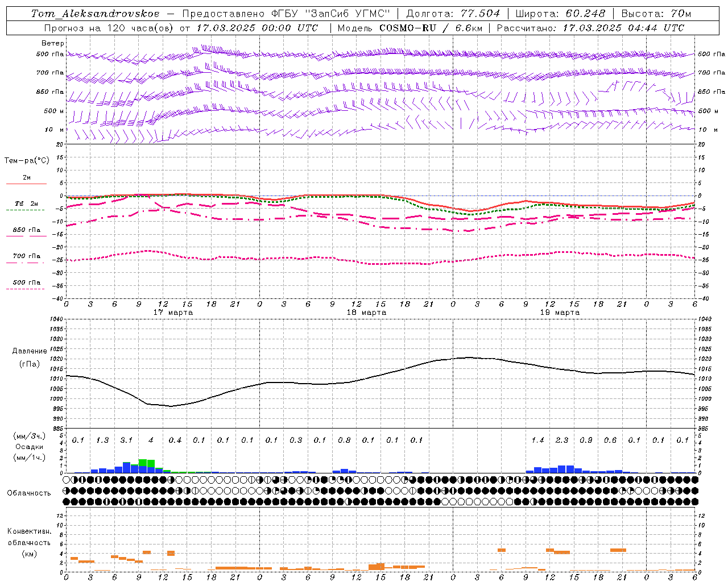The width and height of the screenshot is (728, 582).
Task: Click the forecast header Прогноз на 120 часа(ов)
Action: click(x=109, y=28)
